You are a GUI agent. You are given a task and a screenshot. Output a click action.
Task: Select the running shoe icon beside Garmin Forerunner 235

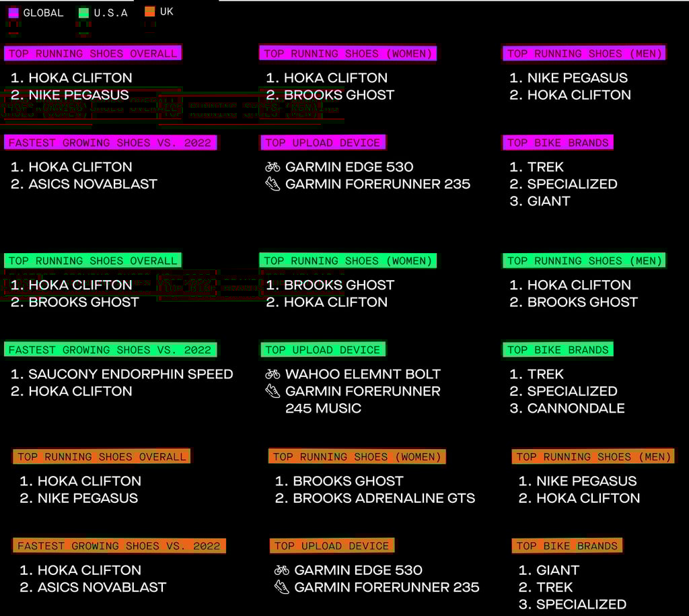pos(274,184)
